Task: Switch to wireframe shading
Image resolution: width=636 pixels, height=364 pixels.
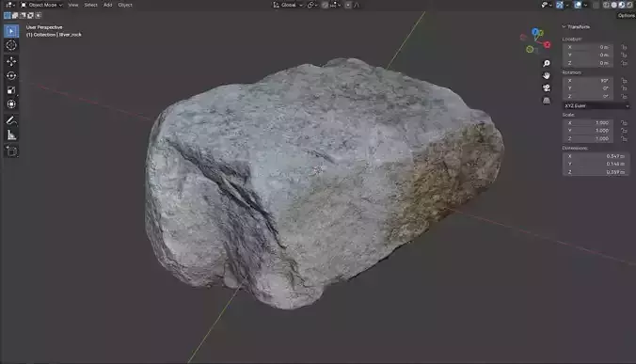Action: [x=606, y=5]
